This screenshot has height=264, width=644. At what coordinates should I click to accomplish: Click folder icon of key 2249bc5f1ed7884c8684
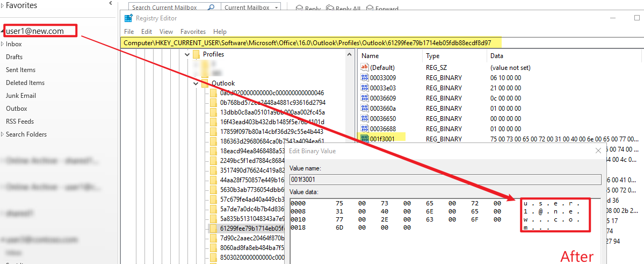coord(213,161)
